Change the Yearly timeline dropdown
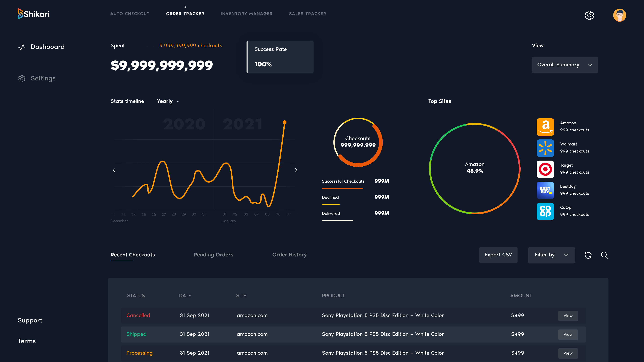This screenshot has width=644, height=362. pos(168,101)
